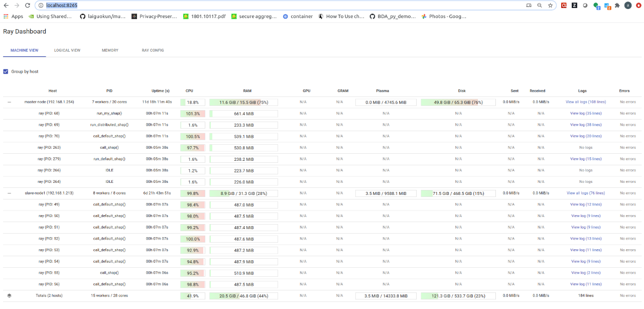Click '184 lines' in Totals row
Viewport: 644px width, 309px height.
pyautogui.click(x=586, y=295)
